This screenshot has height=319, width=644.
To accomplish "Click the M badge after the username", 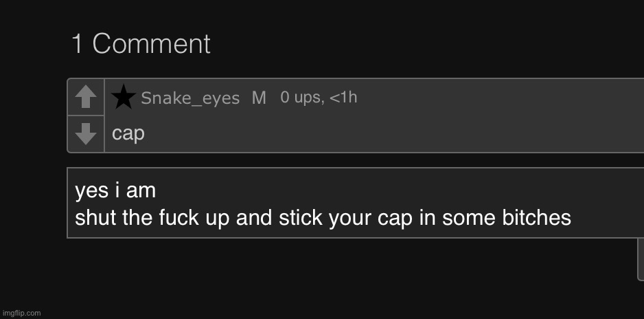I will pyautogui.click(x=259, y=98).
